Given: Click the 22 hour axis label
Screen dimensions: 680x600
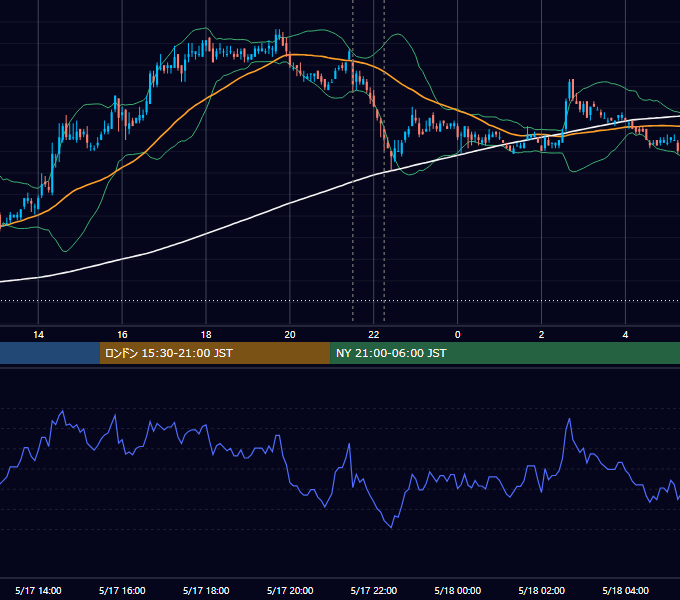Looking at the screenshot, I should [373, 335].
